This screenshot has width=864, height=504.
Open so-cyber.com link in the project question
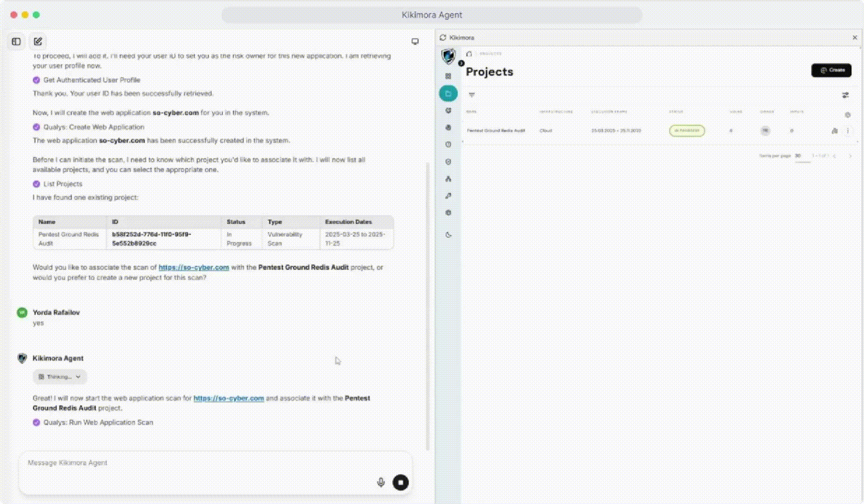click(194, 267)
